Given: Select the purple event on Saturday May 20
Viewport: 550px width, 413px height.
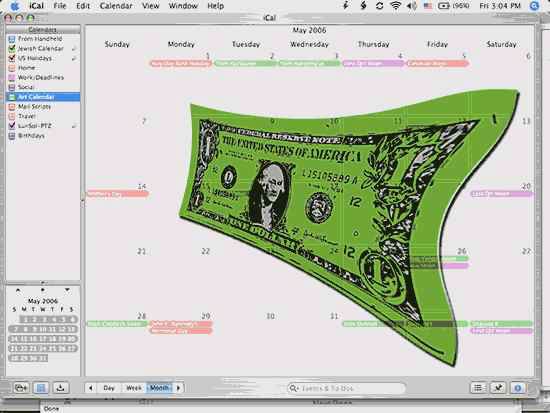Looking at the screenshot, I should [x=502, y=194].
